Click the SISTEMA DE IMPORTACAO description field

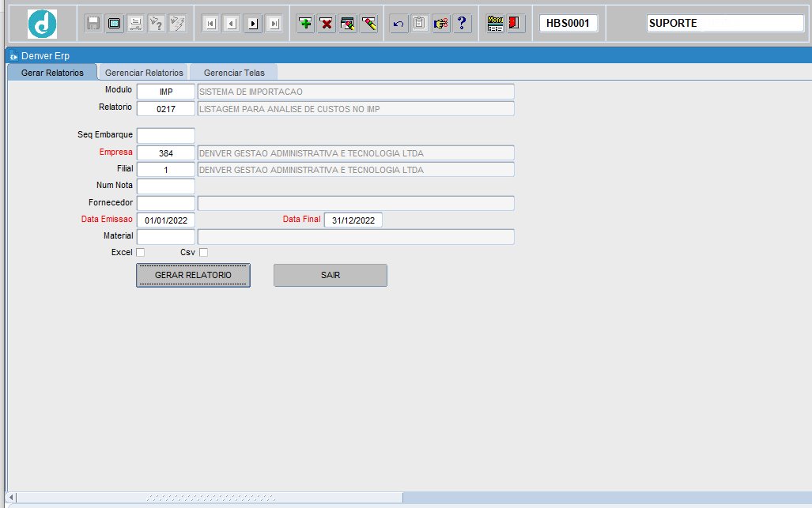[x=356, y=92]
